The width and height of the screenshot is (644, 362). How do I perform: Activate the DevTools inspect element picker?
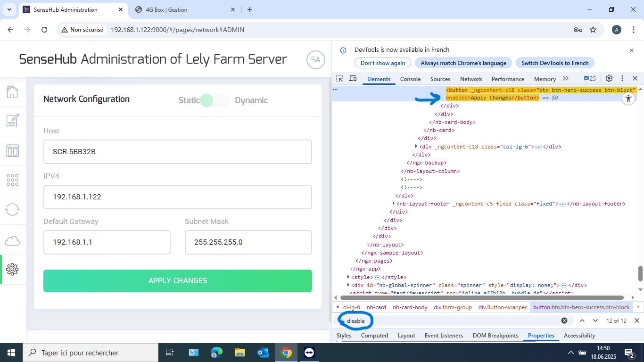339,79
